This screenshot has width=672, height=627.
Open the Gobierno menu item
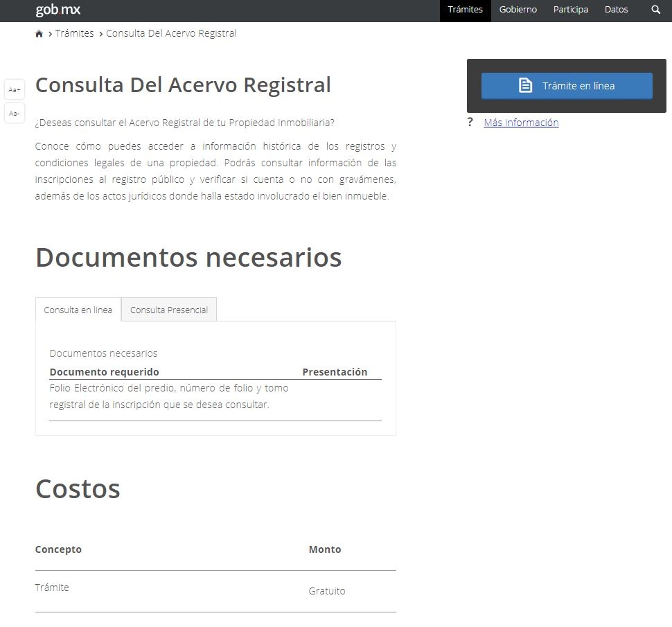point(518,10)
